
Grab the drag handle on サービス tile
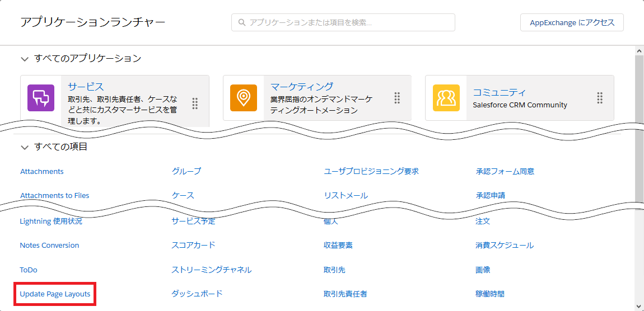click(195, 103)
